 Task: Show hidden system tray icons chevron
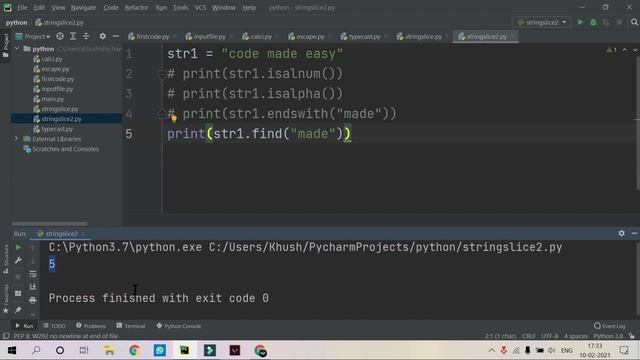492,350
